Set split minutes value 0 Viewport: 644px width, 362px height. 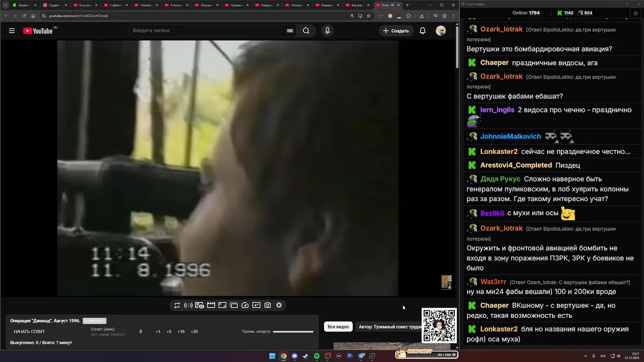click(x=140, y=332)
